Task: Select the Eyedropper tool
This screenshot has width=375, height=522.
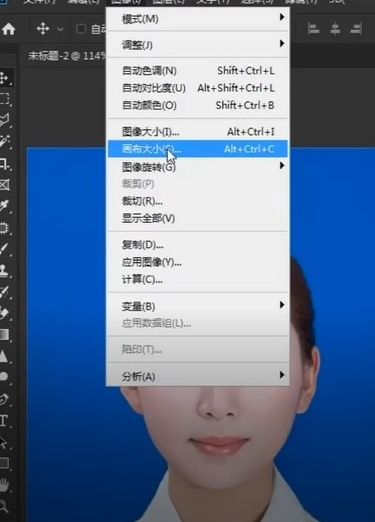Action: (x=5, y=206)
